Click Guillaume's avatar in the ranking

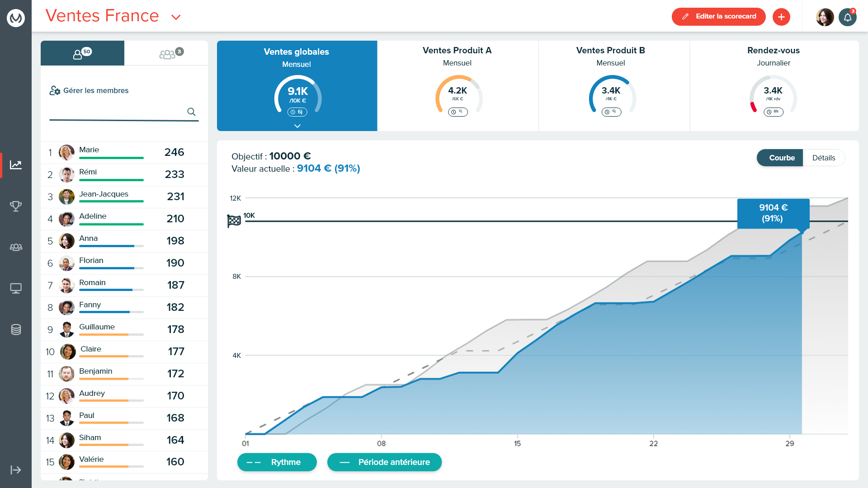(66, 329)
